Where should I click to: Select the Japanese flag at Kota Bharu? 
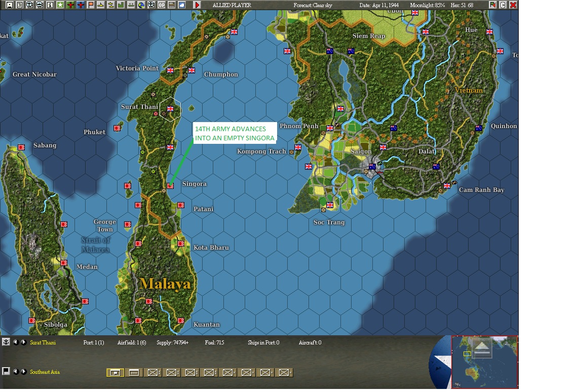click(181, 244)
